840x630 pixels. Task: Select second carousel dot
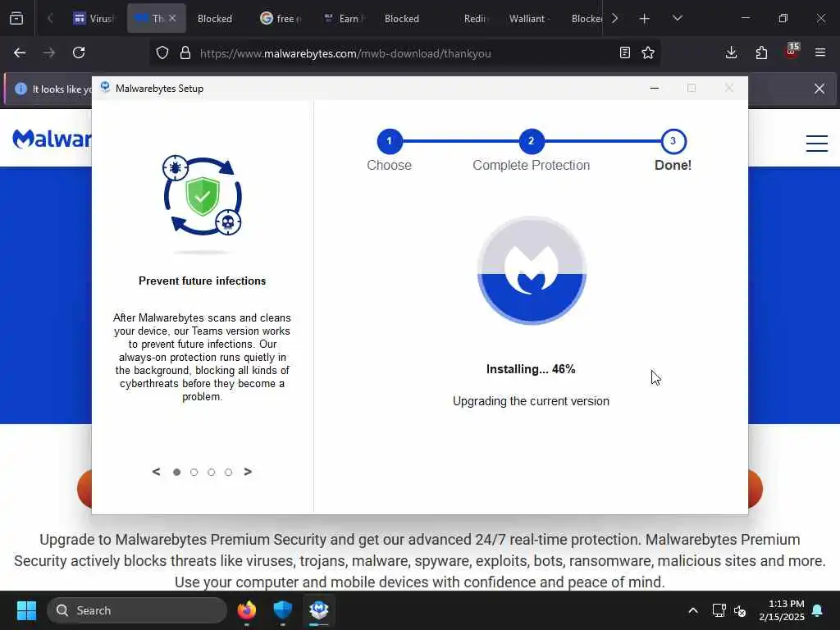coord(194,472)
